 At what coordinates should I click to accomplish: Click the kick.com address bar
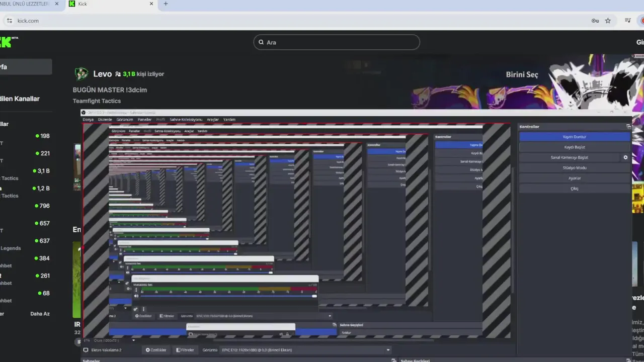click(x=302, y=21)
